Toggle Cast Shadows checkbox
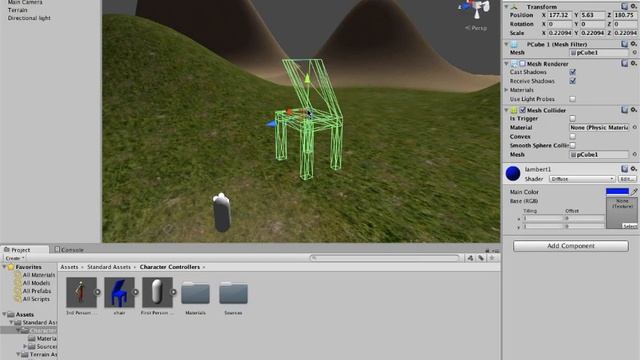 tap(573, 72)
